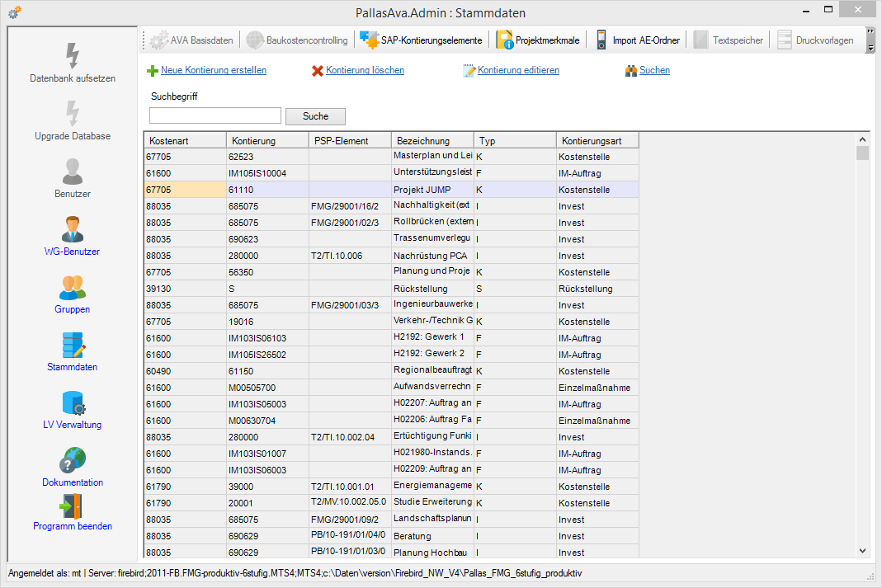Open Baukostencontrolling tab
The height and width of the screenshot is (588, 882).
point(307,40)
